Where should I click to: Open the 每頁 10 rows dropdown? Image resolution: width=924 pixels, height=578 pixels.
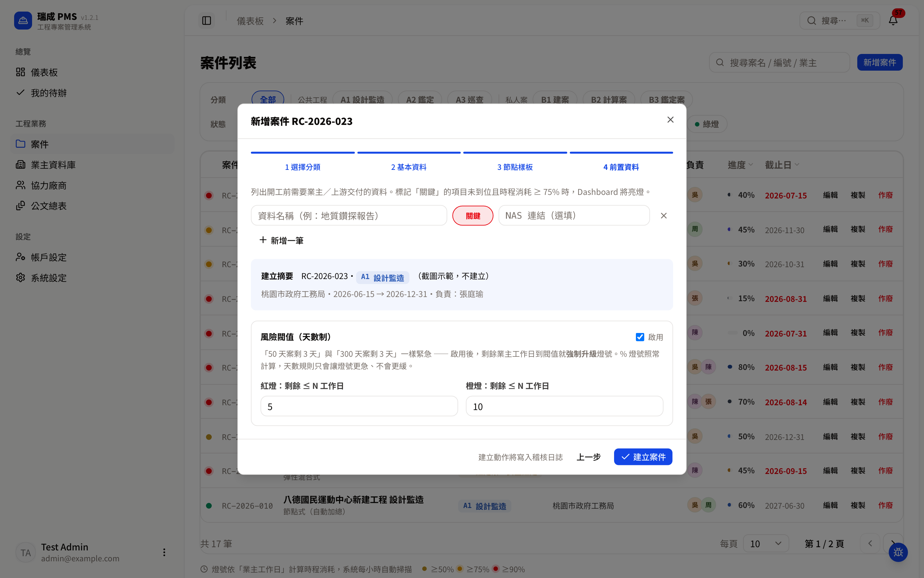(766, 544)
